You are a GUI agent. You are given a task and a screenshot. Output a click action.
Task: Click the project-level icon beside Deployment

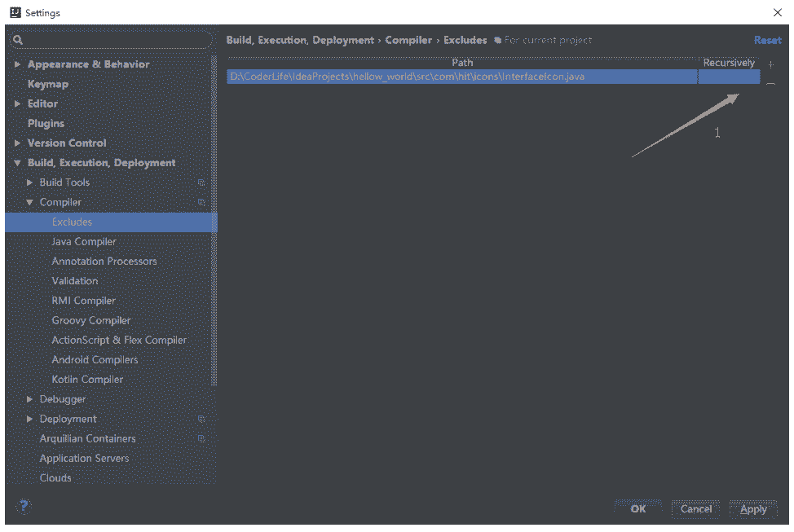tap(201, 420)
